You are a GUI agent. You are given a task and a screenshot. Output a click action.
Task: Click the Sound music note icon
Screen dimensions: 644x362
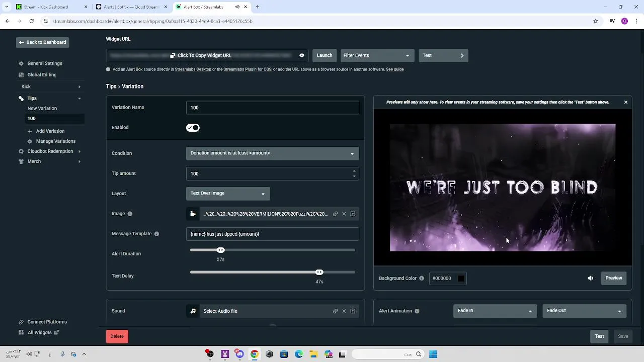click(x=193, y=311)
